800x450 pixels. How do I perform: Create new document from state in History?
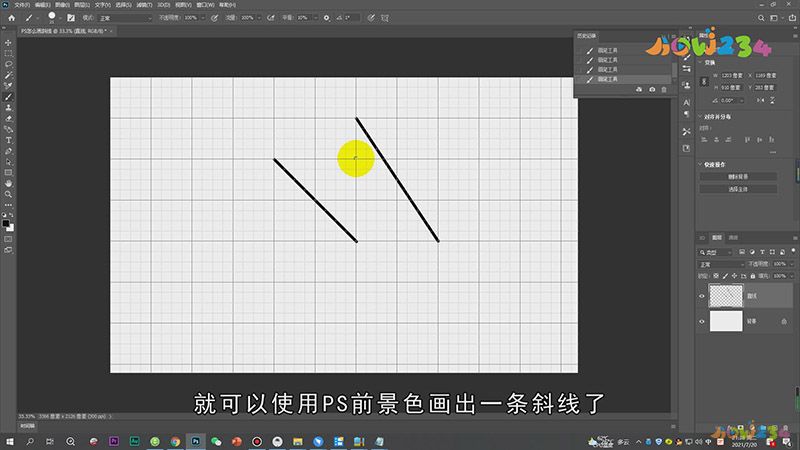[x=639, y=89]
